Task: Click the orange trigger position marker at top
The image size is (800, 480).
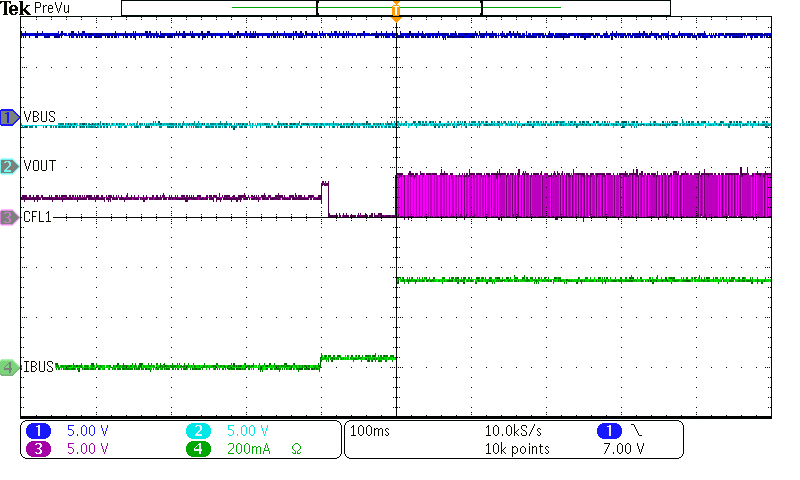Action: point(397,12)
